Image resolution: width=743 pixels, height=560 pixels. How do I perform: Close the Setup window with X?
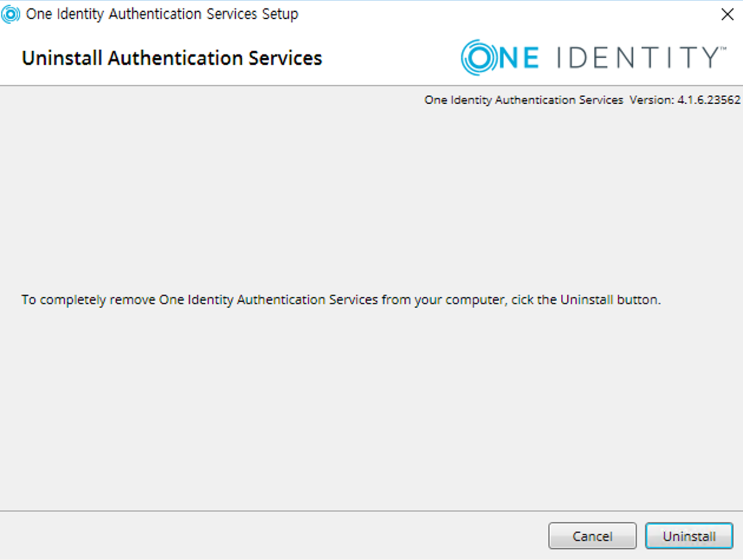pos(727,15)
